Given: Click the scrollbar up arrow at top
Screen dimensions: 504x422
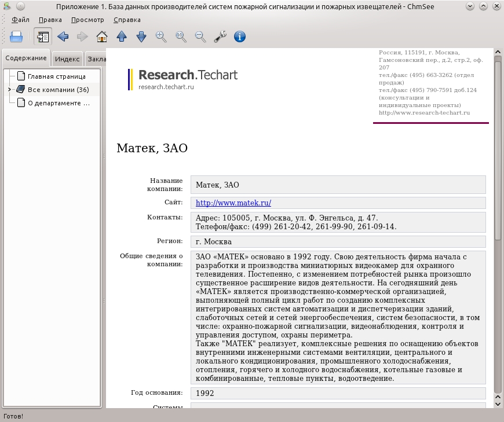Looking at the screenshot, I should coord(498,52).
